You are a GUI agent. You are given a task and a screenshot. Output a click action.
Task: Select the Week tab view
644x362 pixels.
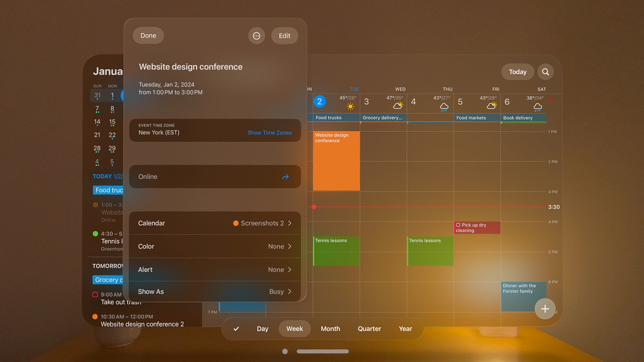click(x=294, y=329)
